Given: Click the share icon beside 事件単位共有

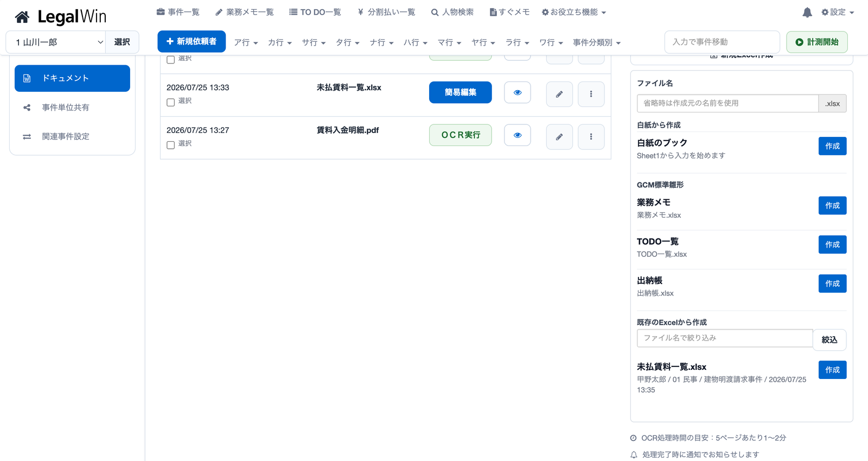Looking at the screenshot, I should [x=27, y=108].
